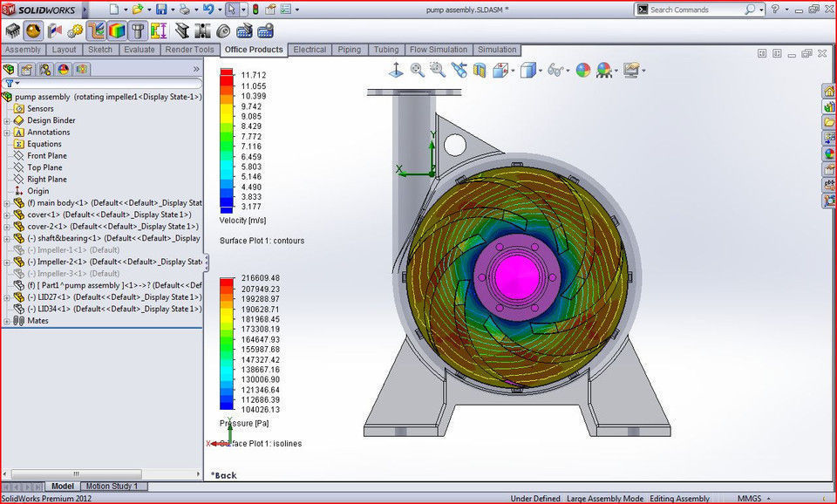
Task: Undo the last action with the arrow icon
Action: 208,9
